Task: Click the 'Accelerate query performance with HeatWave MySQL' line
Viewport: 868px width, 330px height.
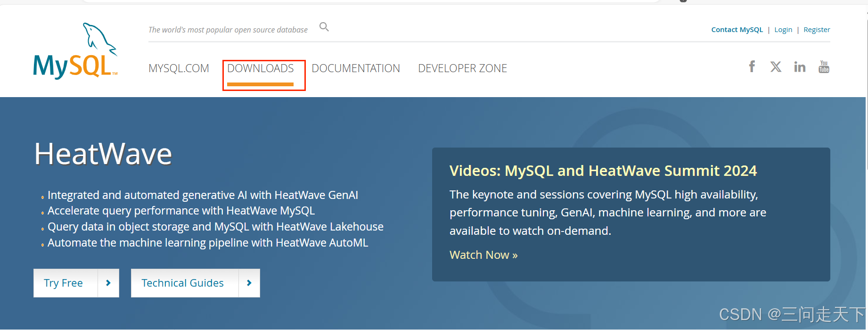Action: (x=181, y=211)
